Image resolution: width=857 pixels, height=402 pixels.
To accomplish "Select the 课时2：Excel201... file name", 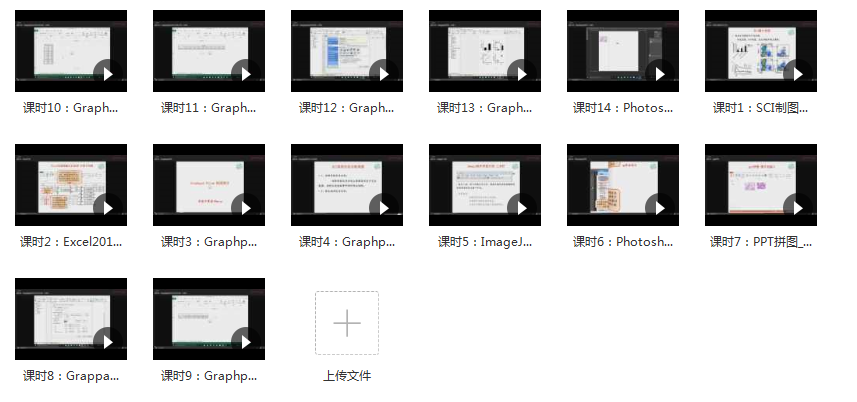I will point(71,242).
